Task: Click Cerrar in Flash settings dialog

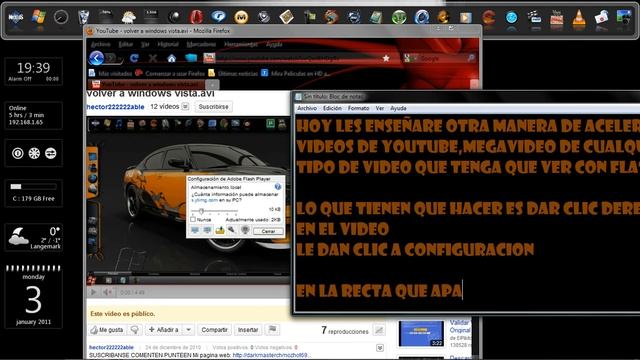Action: [x=268, y=231]
